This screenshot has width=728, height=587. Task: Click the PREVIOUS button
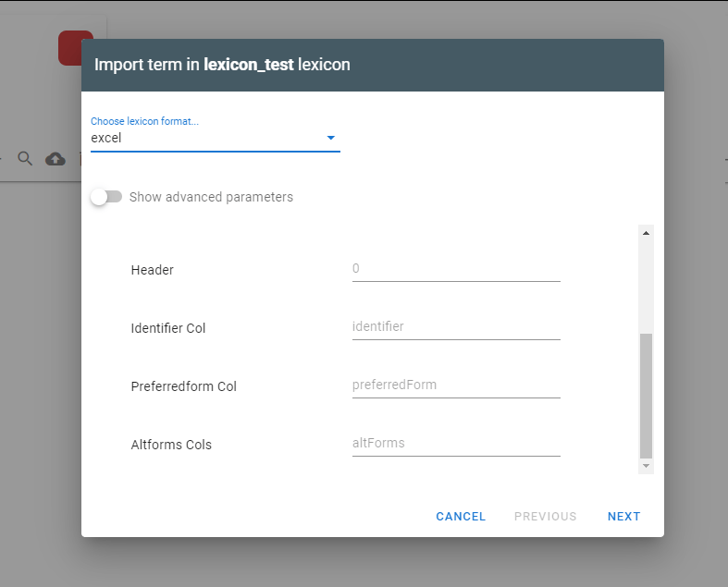coord(545,517)
